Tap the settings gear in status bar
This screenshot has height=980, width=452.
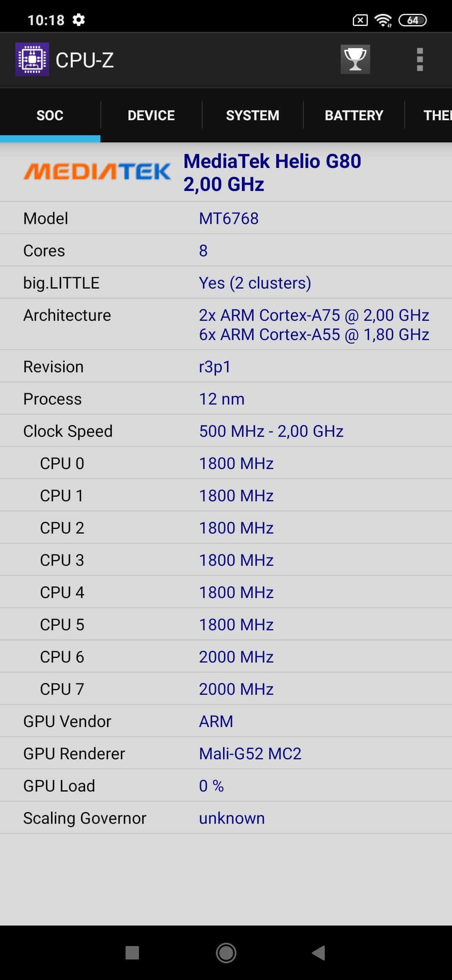tap(79, 20)
